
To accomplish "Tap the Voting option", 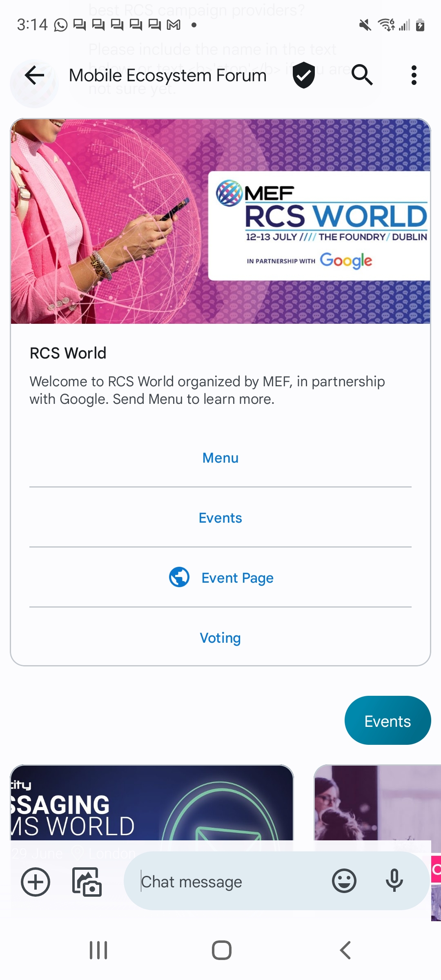I will (220, 638).
